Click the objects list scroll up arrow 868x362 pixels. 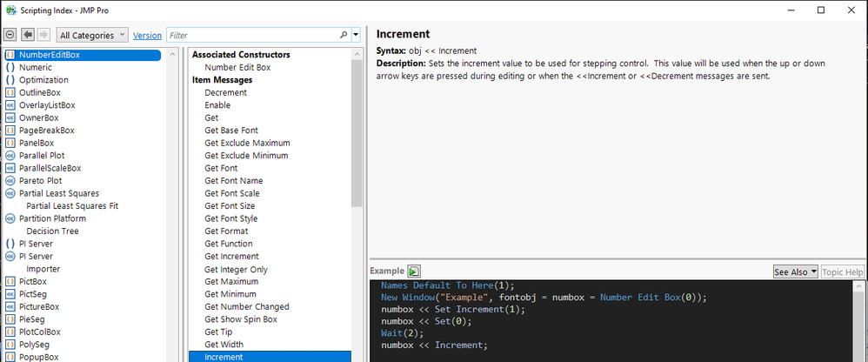pos(173,54)
